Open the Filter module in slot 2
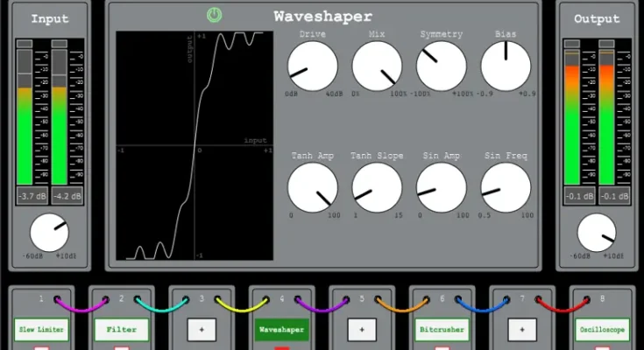Viewport: 644px width, 350px height. [122, 330]
